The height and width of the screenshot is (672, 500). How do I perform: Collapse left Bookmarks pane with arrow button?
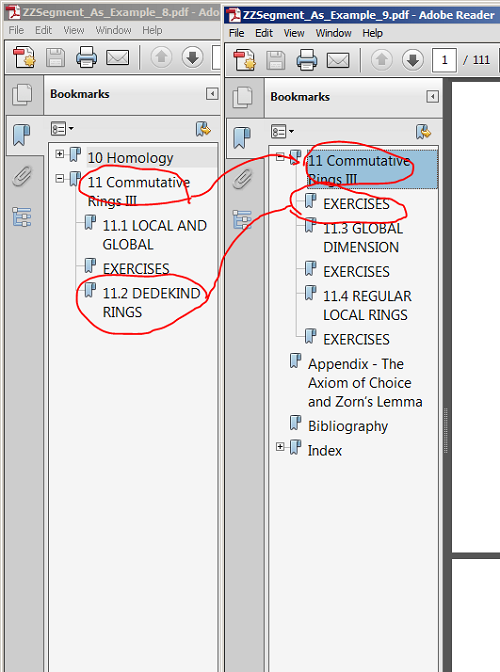pos(212,93)
